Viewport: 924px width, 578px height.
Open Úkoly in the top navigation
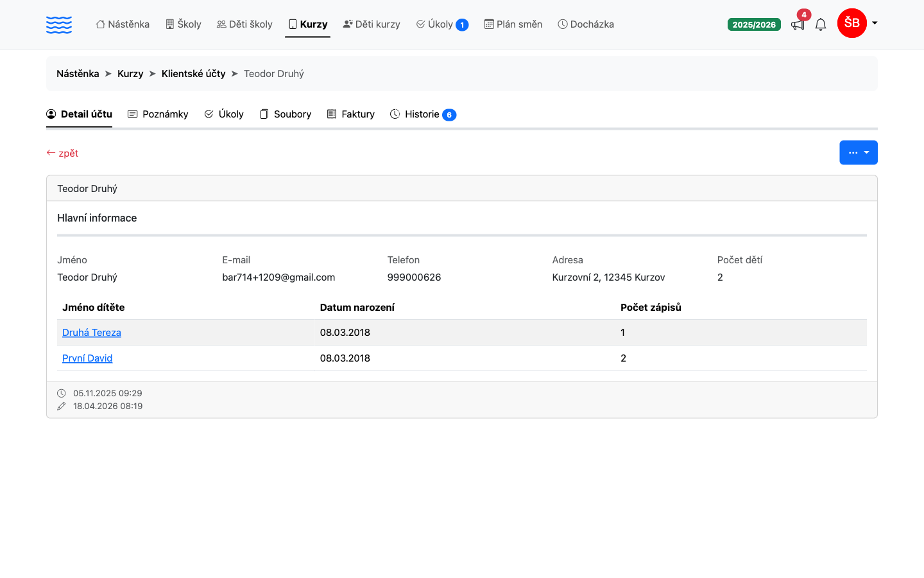pyautogui.click(x=442, y=24)
